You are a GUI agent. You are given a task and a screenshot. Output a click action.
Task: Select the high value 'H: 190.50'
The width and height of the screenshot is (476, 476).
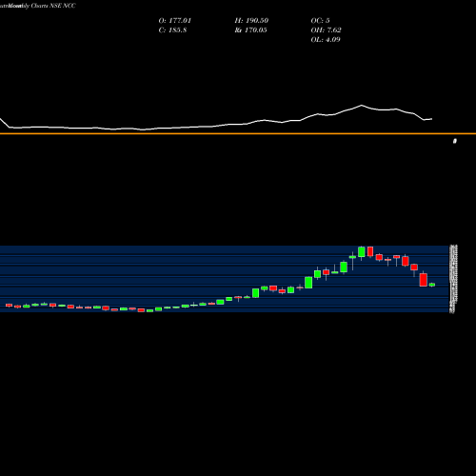pyautogui.click(x=251, y=21)
